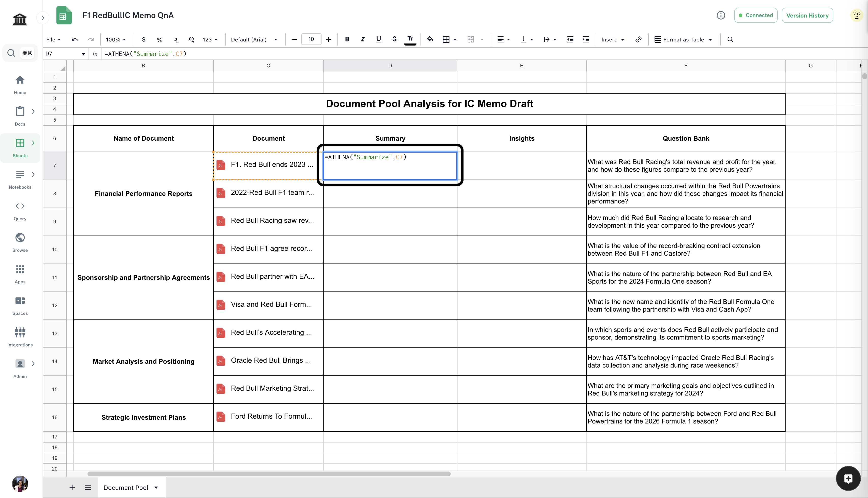Toggle strikethrough formatting
This screenshot has width=868, height=498.
(x=394, y=39)
